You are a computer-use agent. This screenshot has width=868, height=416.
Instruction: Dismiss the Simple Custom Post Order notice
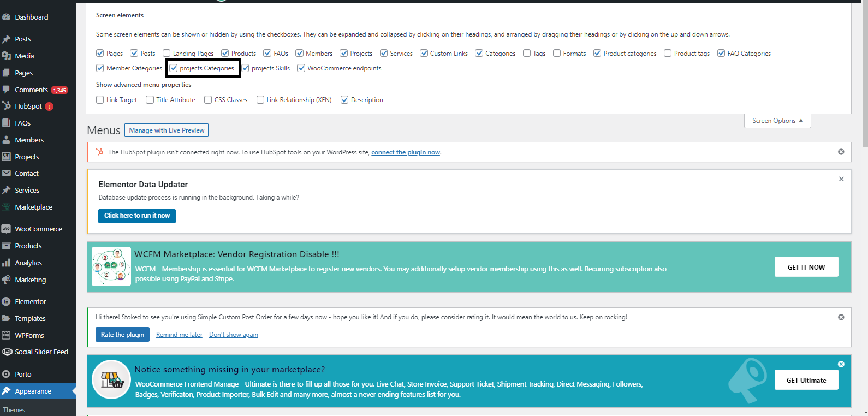(841, 317)
